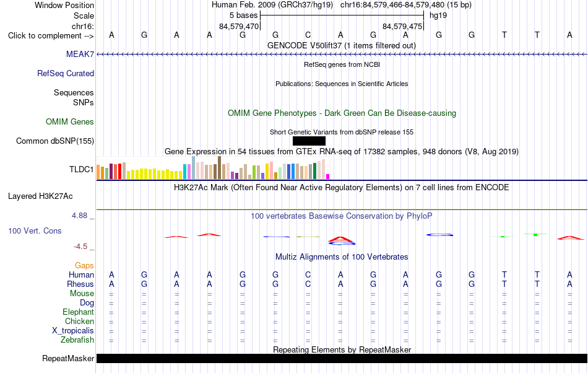
Task: Click Gene Expression in 54 tissues title
Action: point(342,152)
